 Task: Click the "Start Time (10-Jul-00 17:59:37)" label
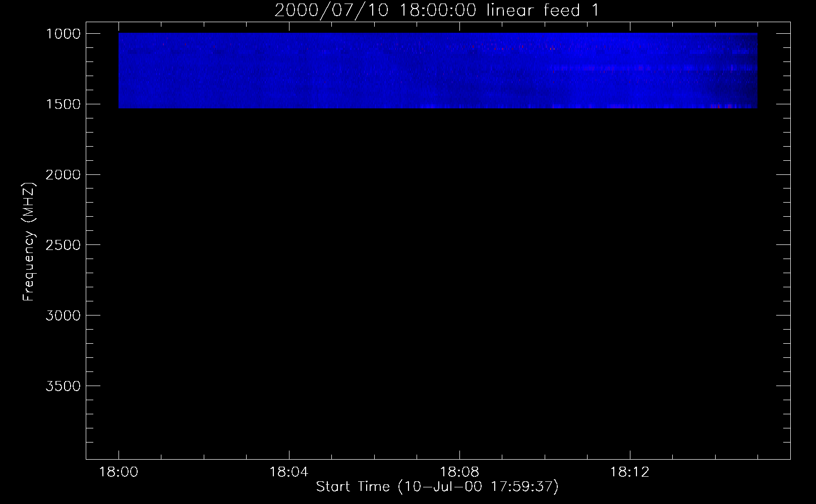[437, 486]
